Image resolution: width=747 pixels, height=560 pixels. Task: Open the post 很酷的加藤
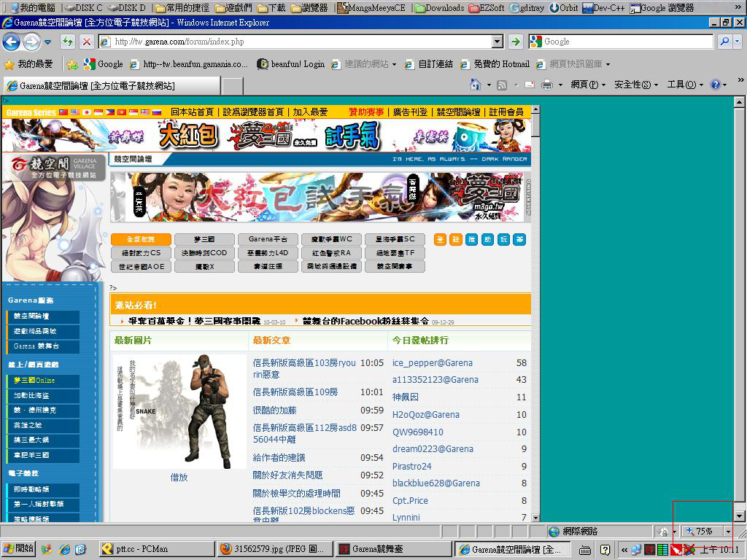pos(274,410)
